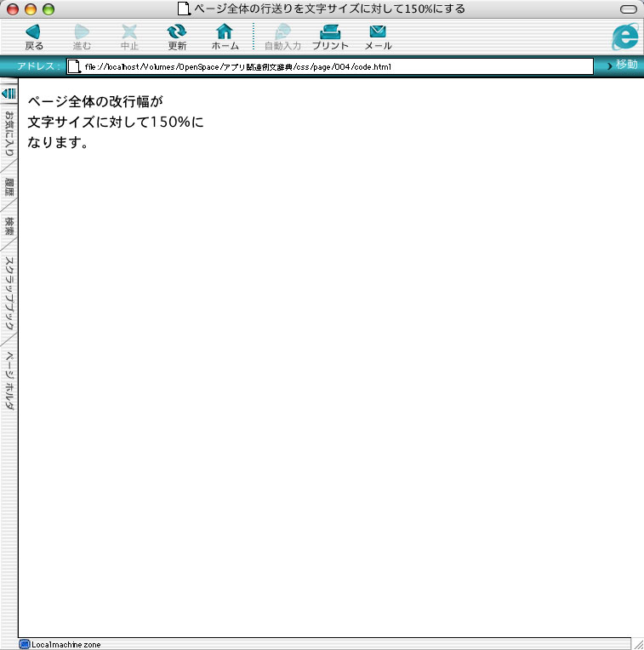Toggle the toolbar with the title bar pill button
Viewport: 644px width, 650px height.
(x=629, y=9)
